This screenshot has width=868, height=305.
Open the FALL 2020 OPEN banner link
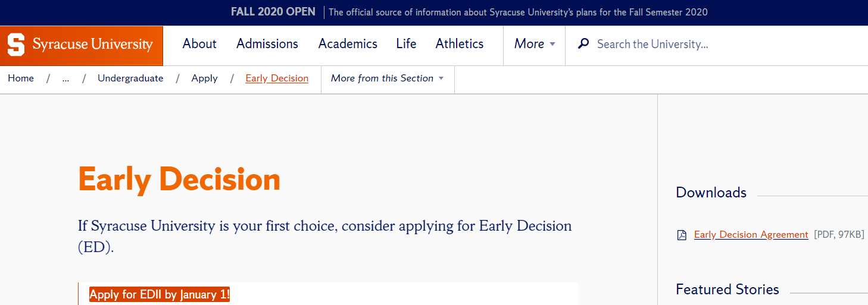pyautogui.click(x=273, y=12)
